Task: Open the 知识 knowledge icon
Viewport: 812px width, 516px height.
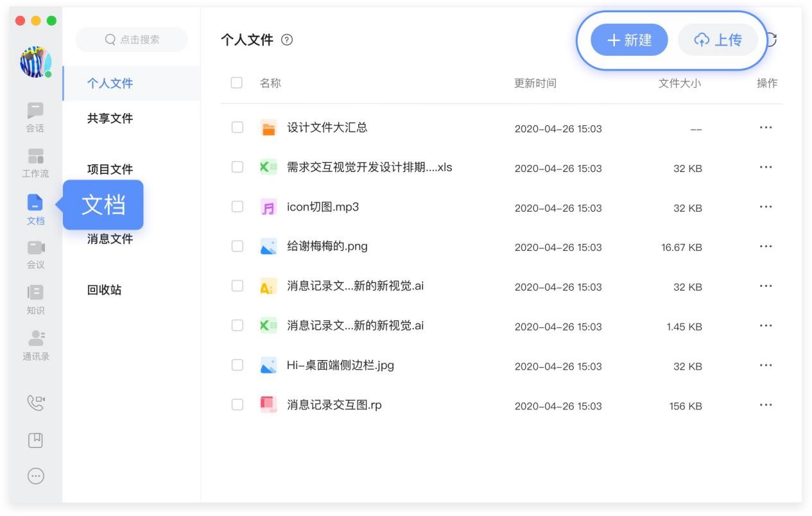Action: [35, 293]
